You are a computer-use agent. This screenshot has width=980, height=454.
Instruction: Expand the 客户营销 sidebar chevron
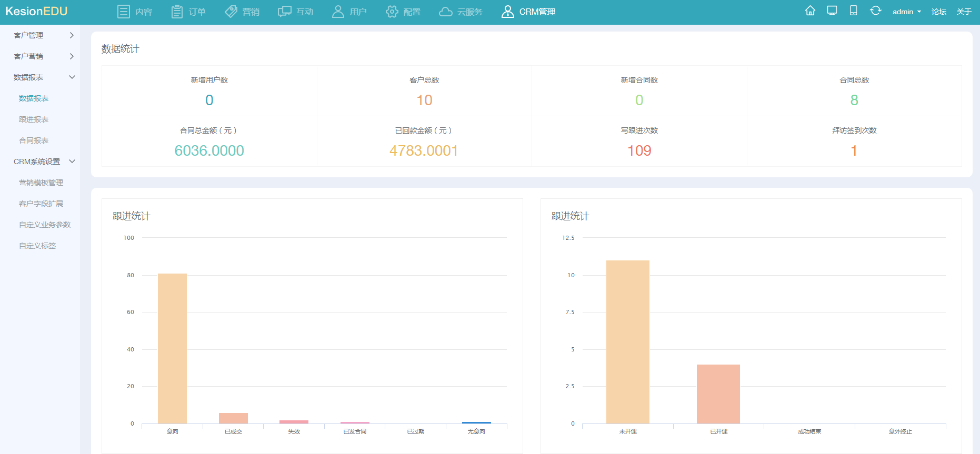(72, 56)
